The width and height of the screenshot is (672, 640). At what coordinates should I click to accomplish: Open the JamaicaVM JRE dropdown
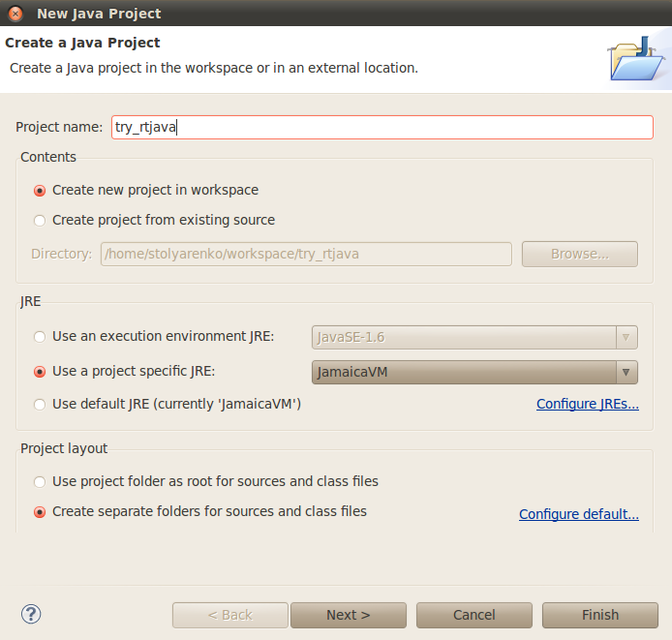(474, 372)
